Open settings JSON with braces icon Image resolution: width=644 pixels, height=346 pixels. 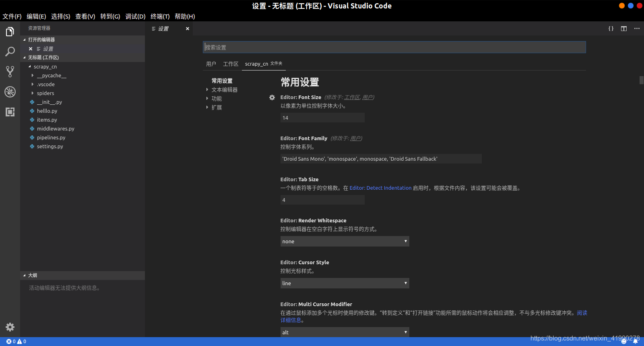pos(611,29)
